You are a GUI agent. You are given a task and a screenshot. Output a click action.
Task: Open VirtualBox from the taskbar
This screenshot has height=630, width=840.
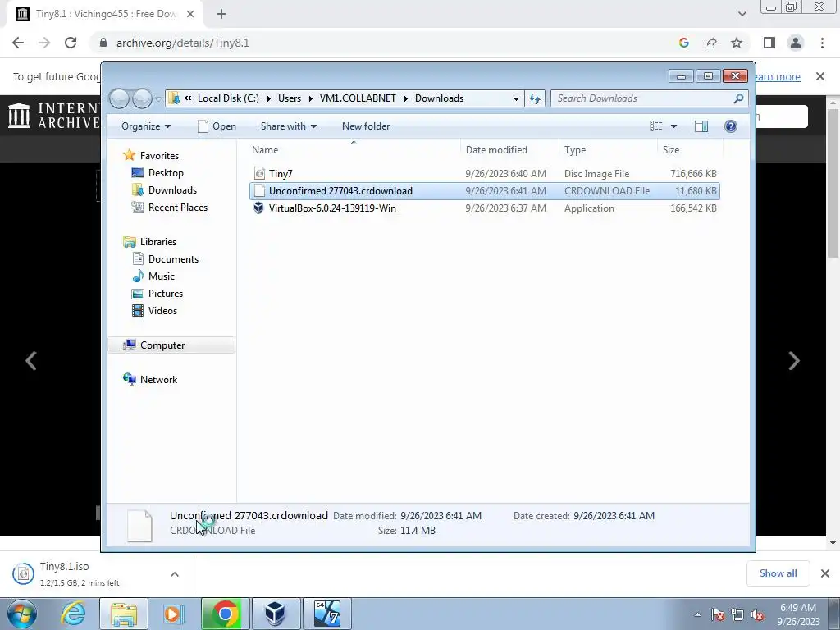(276, 614)
